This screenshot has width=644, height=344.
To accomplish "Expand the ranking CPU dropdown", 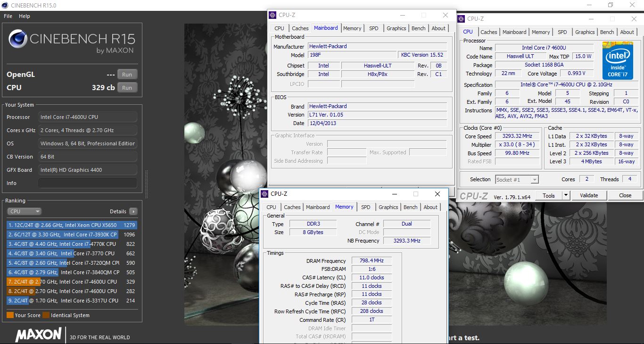I will click(x=24, y=211).
